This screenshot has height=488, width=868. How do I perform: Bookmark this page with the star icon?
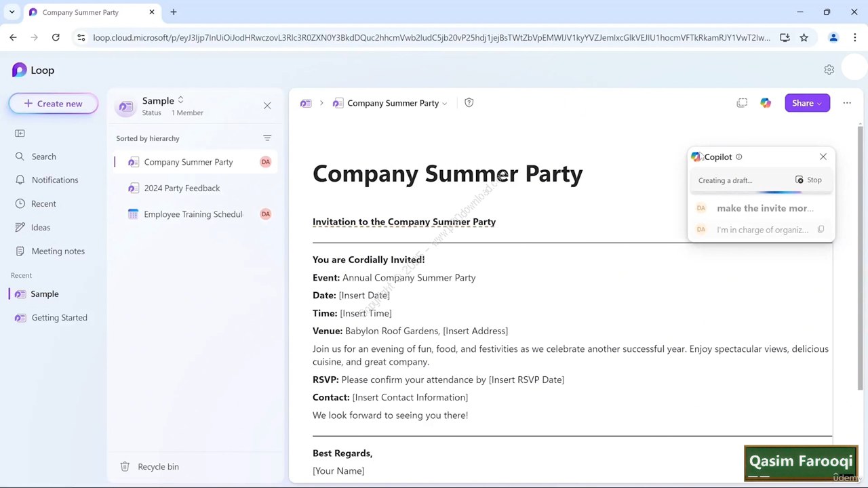tap(804, 37)
